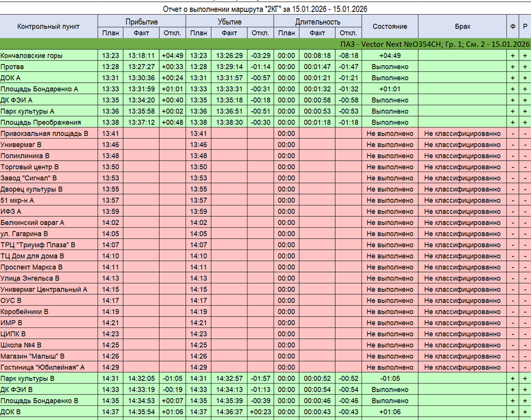Click the "ТРЦ Триумф Плаза В" row name
This screenshot has width=531, height=420.
click(x=38, y=245)
